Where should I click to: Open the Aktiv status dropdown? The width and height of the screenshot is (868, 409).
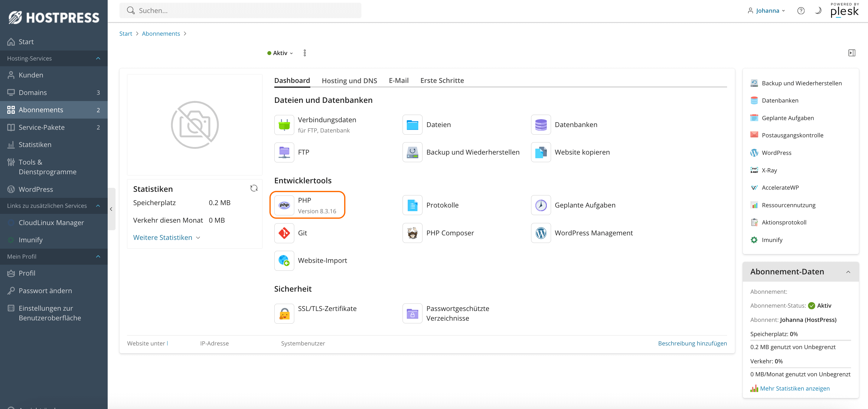tap(280, 53)
